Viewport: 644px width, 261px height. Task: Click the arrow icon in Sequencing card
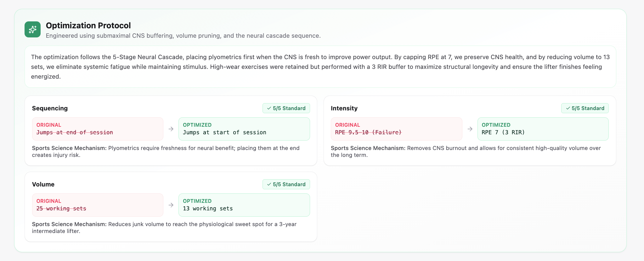171,129
